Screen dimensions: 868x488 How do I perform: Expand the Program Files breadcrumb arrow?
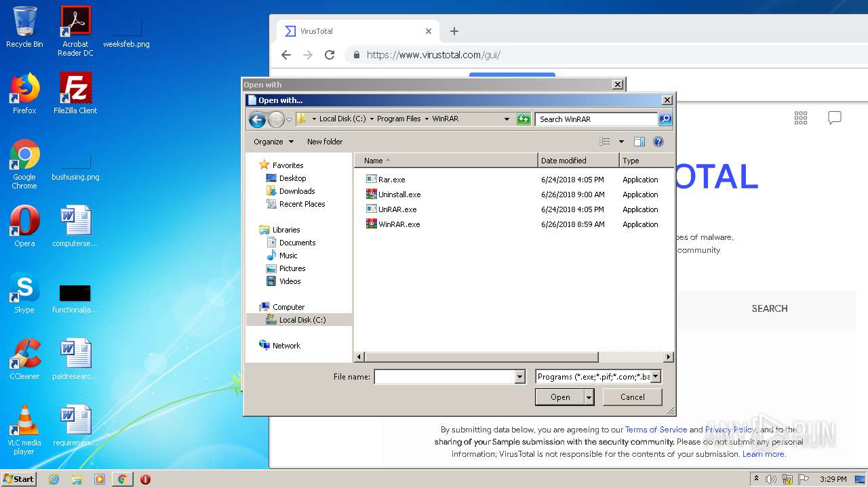point(427,119)
